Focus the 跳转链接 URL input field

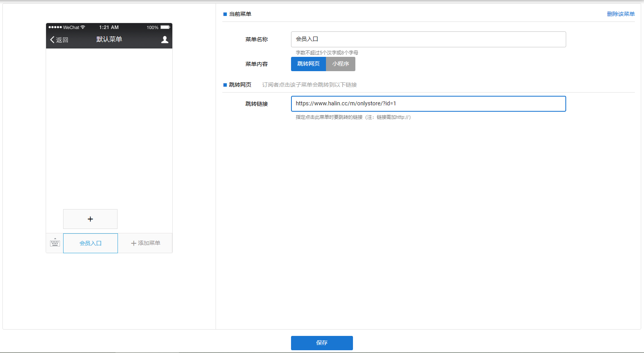click(x=428, y=104)
